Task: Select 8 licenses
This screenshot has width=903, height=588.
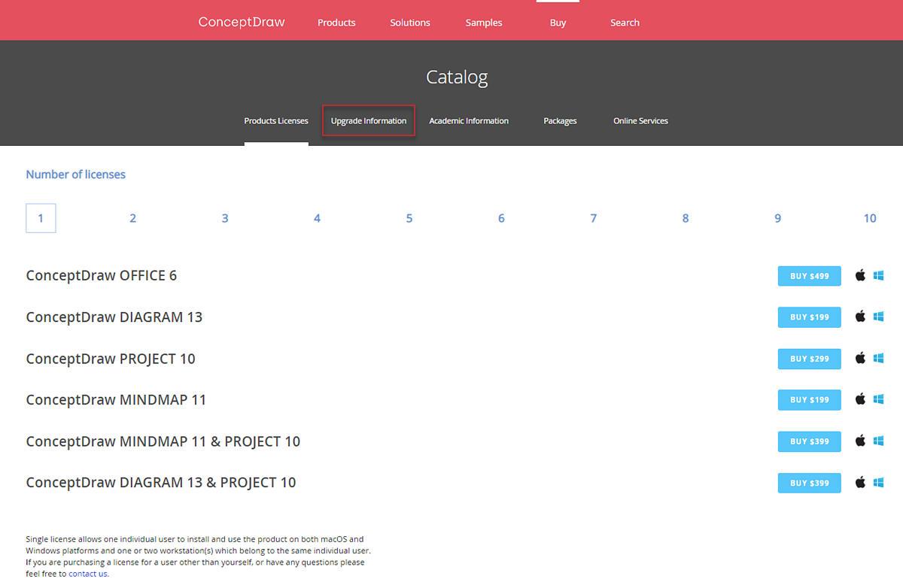Action: [x=686, y=218]
